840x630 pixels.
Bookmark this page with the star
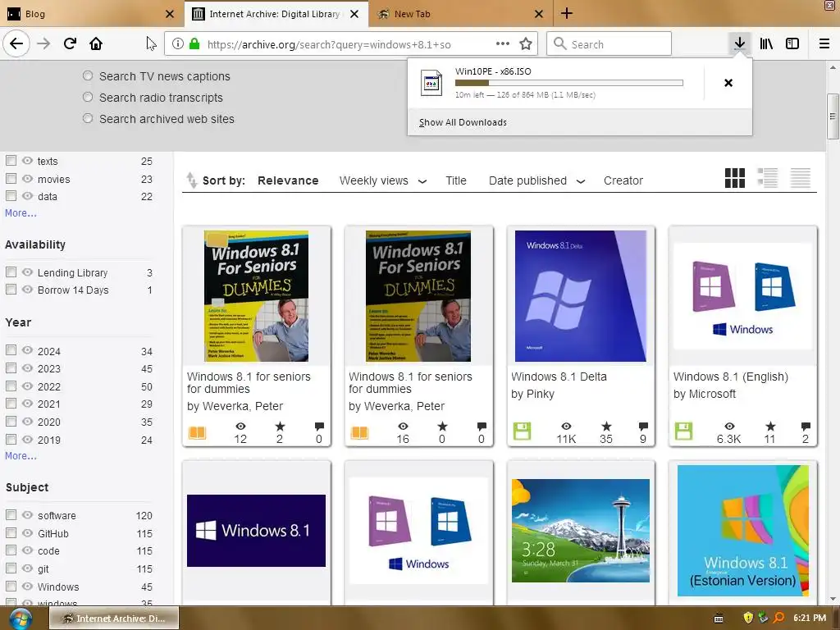526,44
